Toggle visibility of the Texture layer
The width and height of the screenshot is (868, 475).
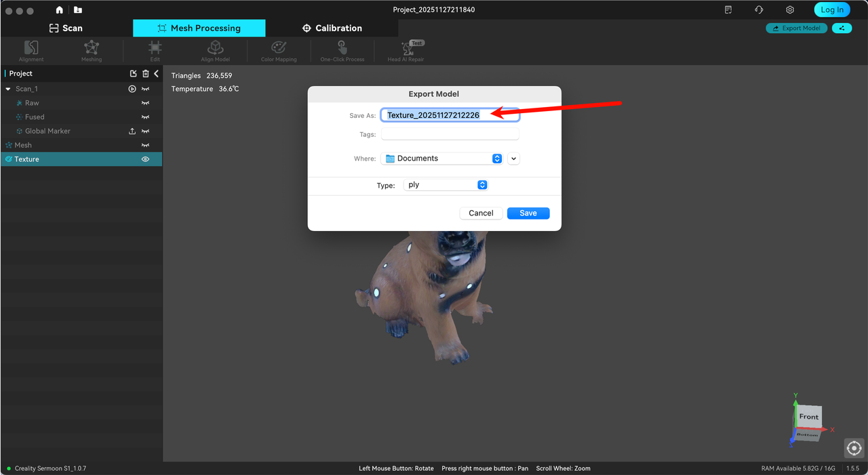pos(144,159)
